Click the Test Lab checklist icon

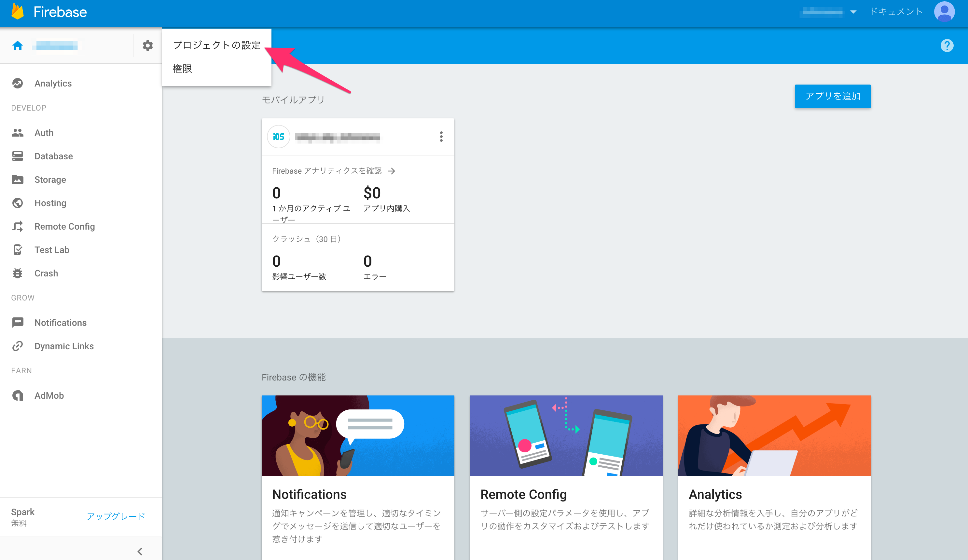18,250
